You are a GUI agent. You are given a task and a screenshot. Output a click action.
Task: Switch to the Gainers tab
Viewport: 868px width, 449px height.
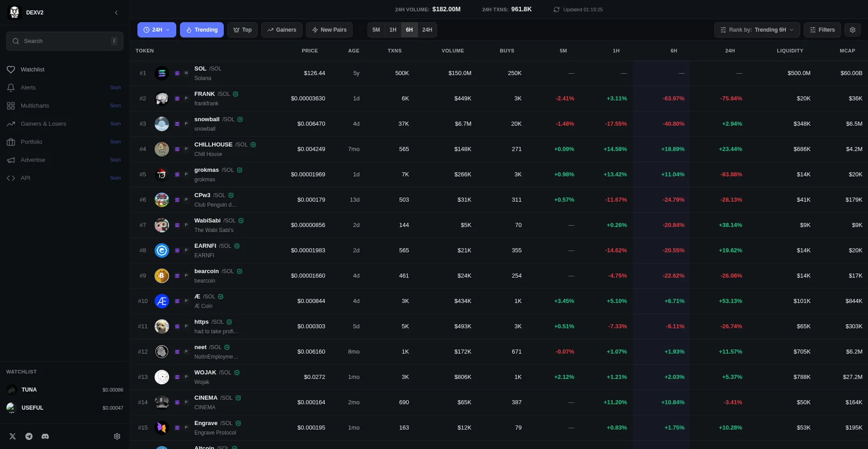[x=282, y=30]
